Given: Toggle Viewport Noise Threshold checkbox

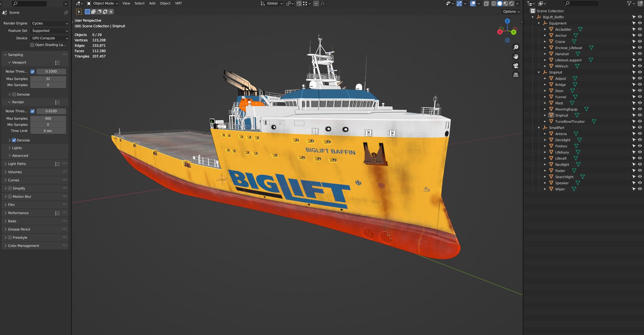Looking at the screenshot, I should coord(33,71).
